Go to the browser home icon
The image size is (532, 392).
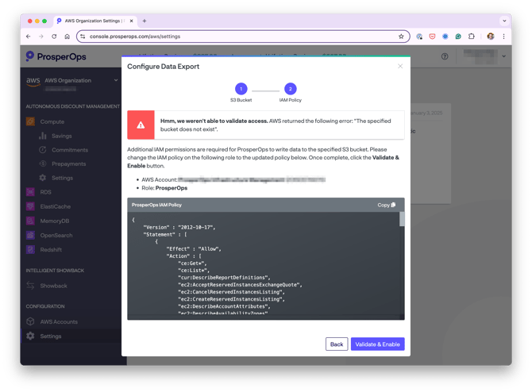coord(67,37)
